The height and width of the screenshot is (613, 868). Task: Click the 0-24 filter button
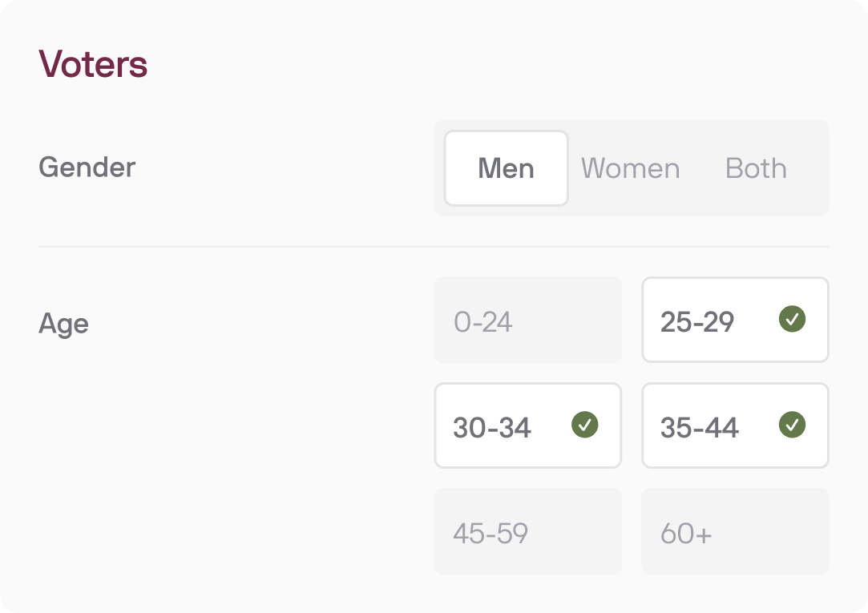pyautogui.click(x=527, y=320)
